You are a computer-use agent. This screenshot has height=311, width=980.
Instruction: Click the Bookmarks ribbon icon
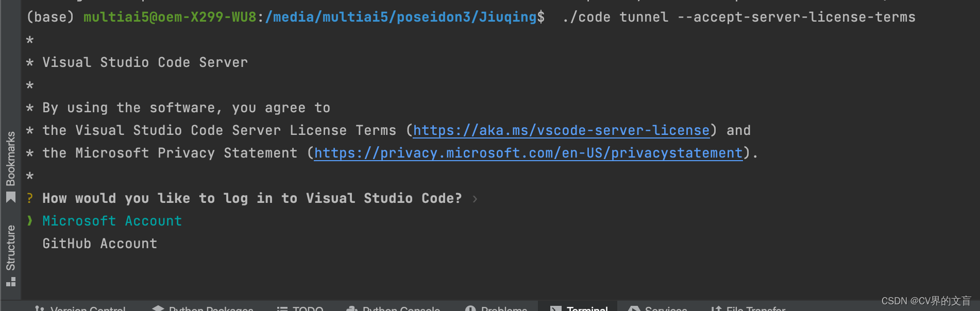[10, 197]
